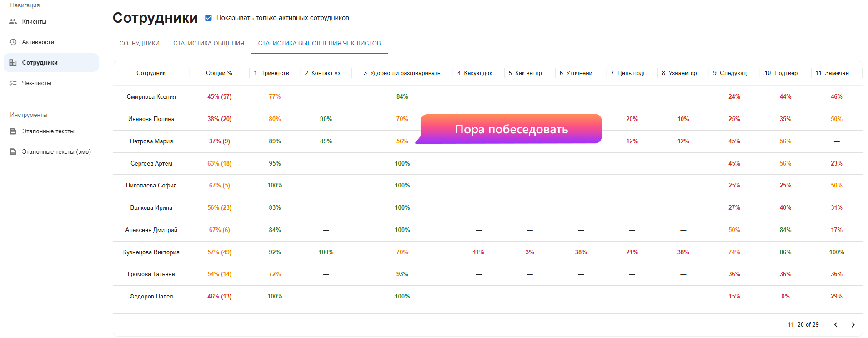Switch to the Статистика общения tab
The width and height of the screenshot is (868, 338).
[209, 43]
